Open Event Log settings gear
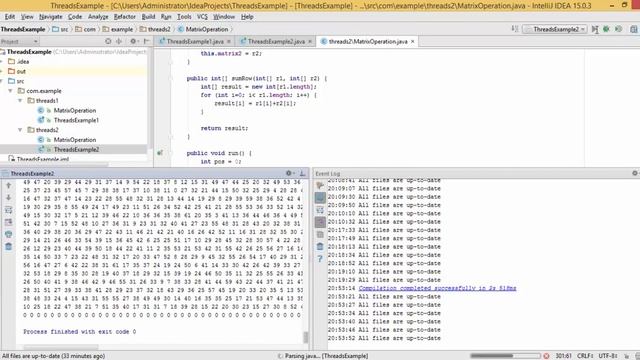Image resolution: width=640 pixels, height=360 pixels. (x=635, y=173)
